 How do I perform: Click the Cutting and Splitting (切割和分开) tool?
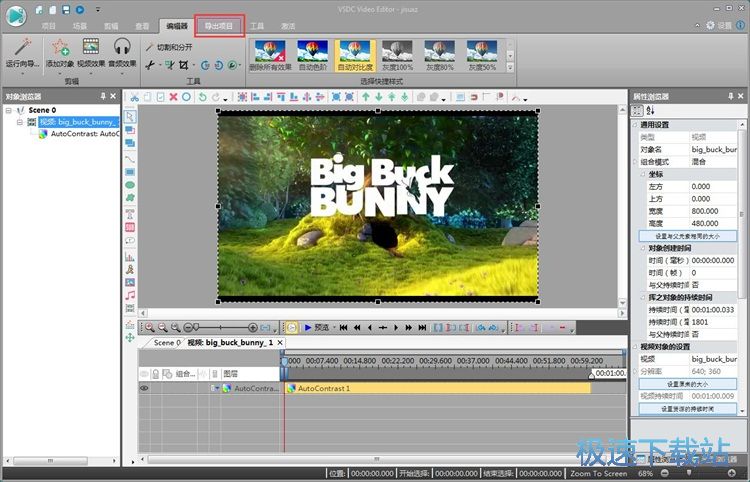pyautogui.click(x=169, y=47)
